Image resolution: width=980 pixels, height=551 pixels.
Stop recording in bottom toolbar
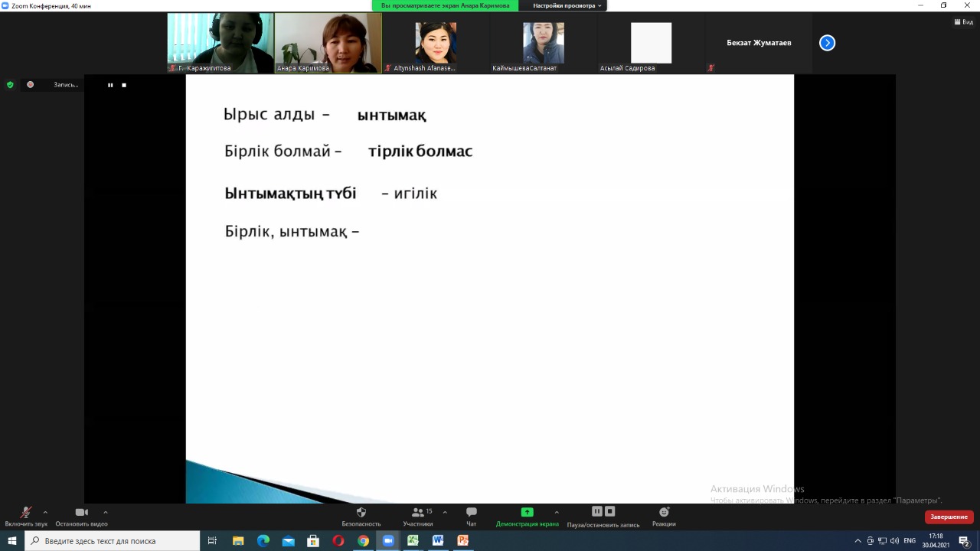point(610,511)
